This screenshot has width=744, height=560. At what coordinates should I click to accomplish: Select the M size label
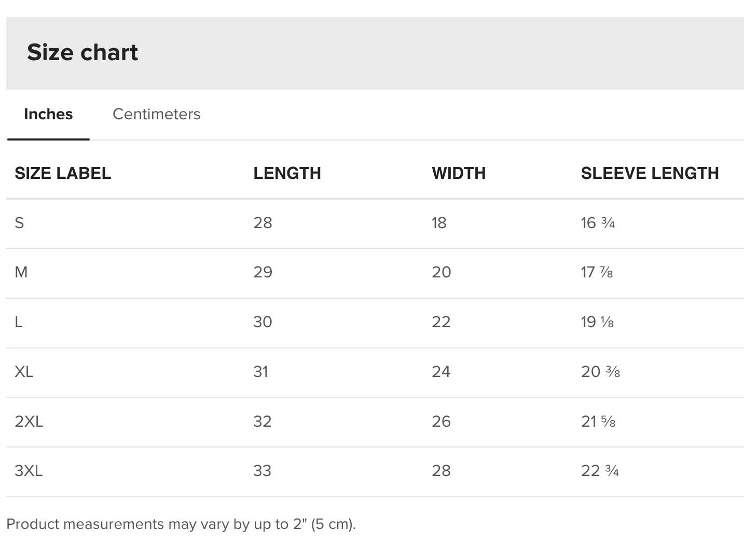(x=21, y=272)
